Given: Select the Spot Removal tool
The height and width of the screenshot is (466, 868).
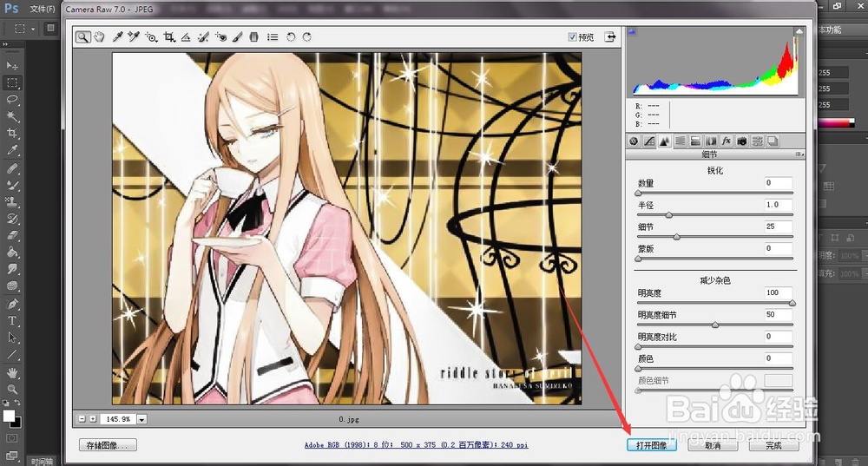Looking at the screenshot, I should click(203, 37).
